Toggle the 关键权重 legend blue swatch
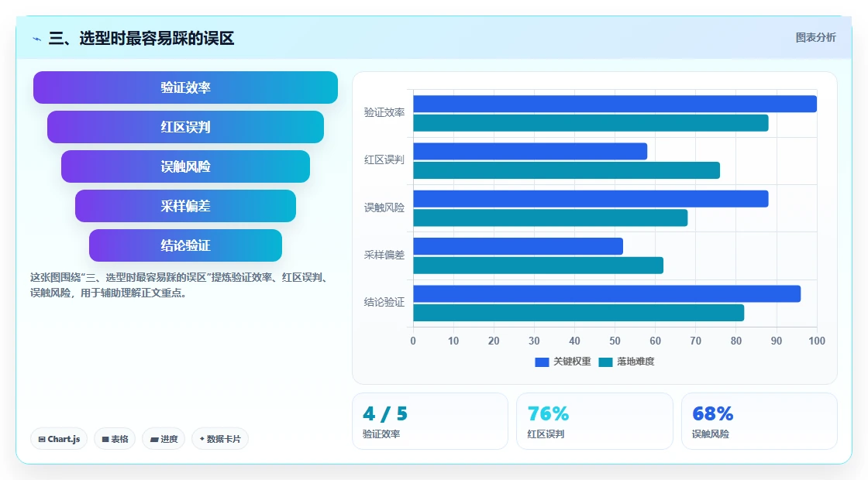 [542, 362]
